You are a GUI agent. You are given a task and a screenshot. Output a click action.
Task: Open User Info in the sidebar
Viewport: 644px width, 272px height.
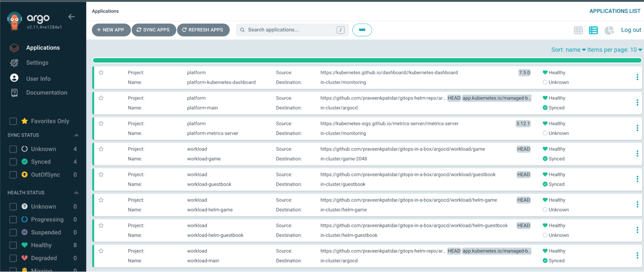pyautogui.click(x=38, y=79)
